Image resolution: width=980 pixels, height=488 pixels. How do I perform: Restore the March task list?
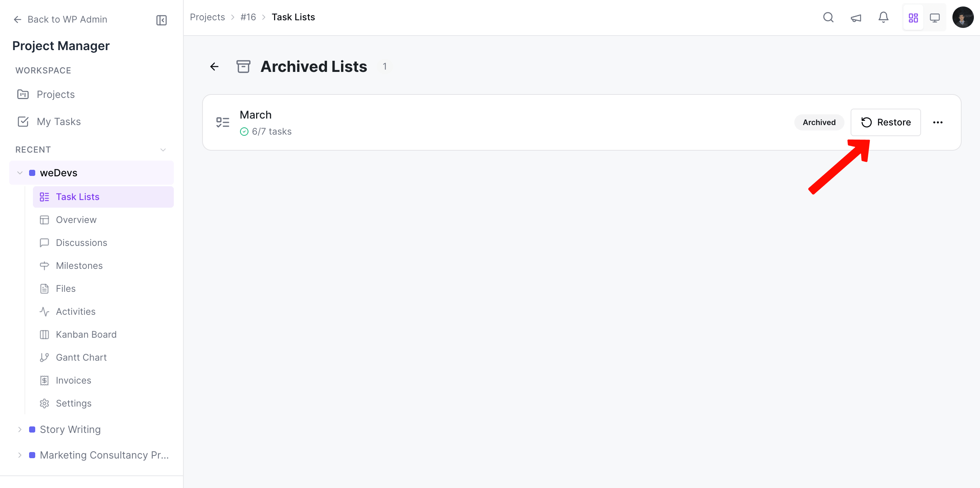[x=885, y=122]
